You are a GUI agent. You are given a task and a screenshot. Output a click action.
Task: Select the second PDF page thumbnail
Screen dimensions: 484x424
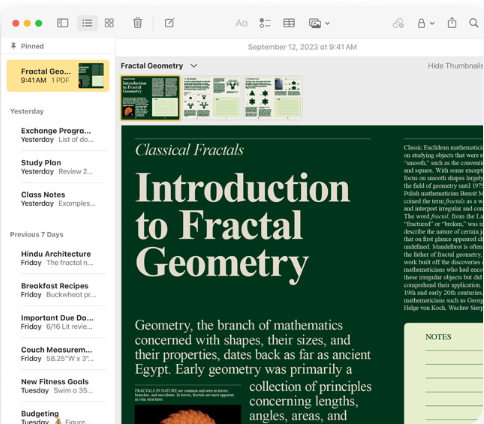coord(212,97)
